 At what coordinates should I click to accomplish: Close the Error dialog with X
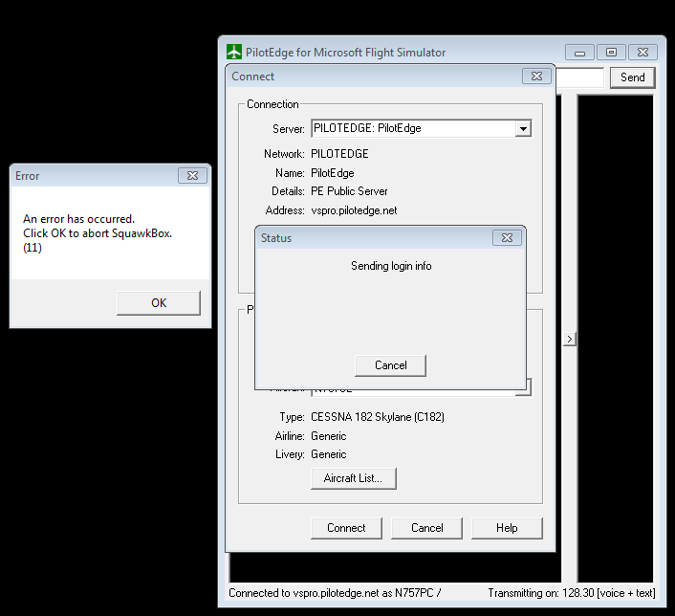[x=192, y=175]
